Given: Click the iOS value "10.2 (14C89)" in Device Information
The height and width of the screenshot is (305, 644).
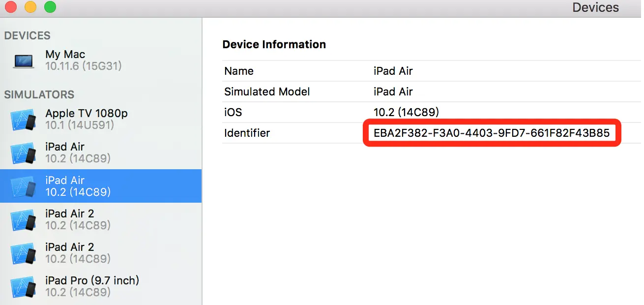Looking at the screenshot, I should pos(406,112).
